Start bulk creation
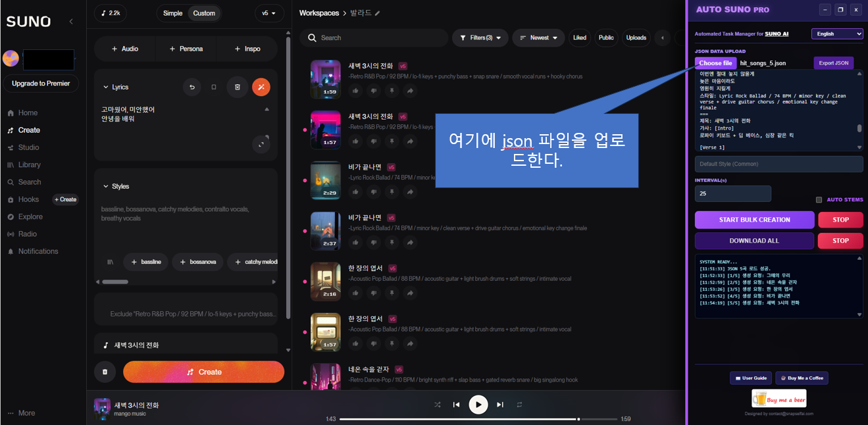 [754, 220]
